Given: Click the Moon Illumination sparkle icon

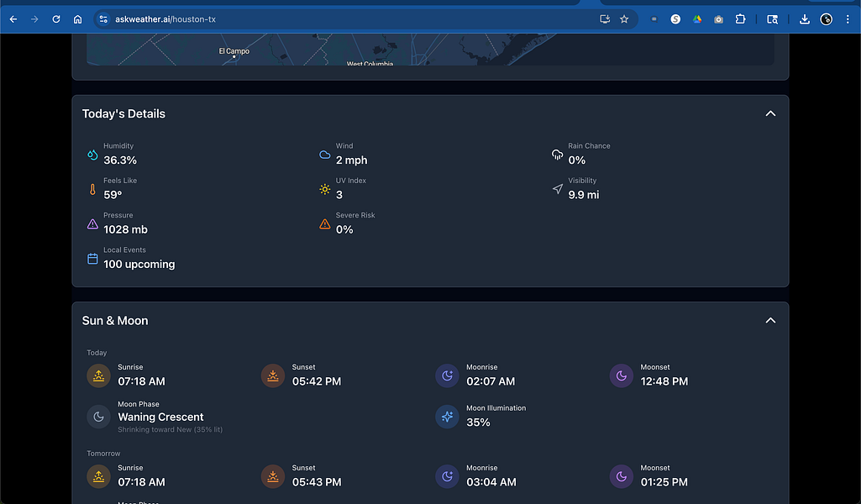Looking at the screenshot, I should (447, 417).
